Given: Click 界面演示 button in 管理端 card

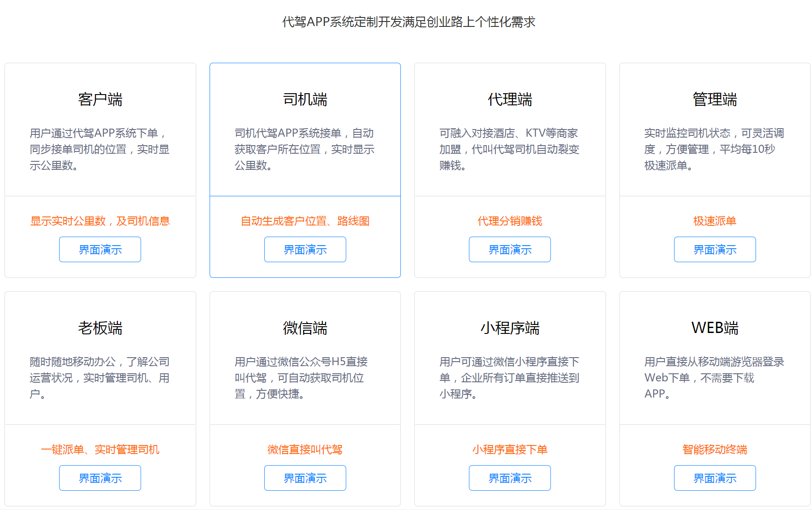Looking at the screenshot, I should click(714, 249).
